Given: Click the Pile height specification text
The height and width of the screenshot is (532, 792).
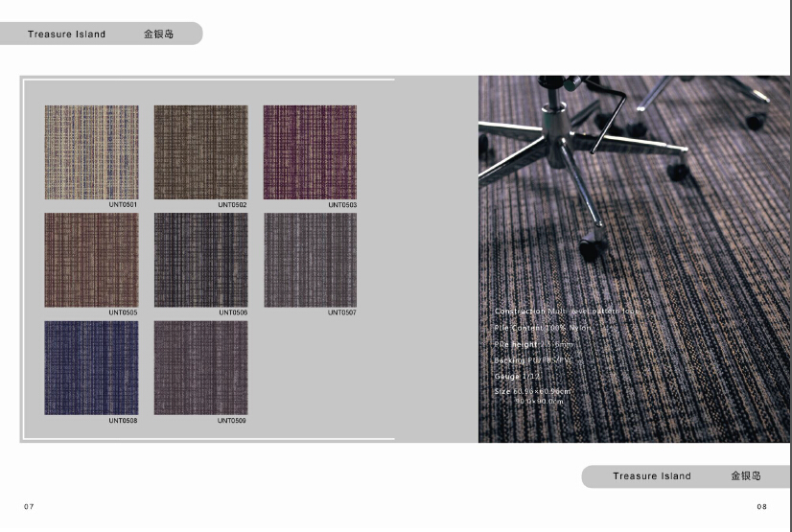Looking at the screenshot, I should point(534,344).
